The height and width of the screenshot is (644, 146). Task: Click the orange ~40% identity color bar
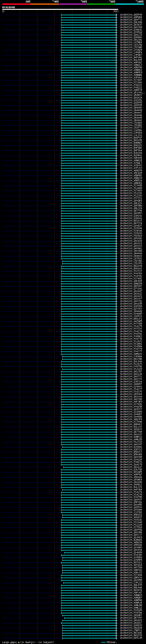pyautogui.click(x=45, y=4)
